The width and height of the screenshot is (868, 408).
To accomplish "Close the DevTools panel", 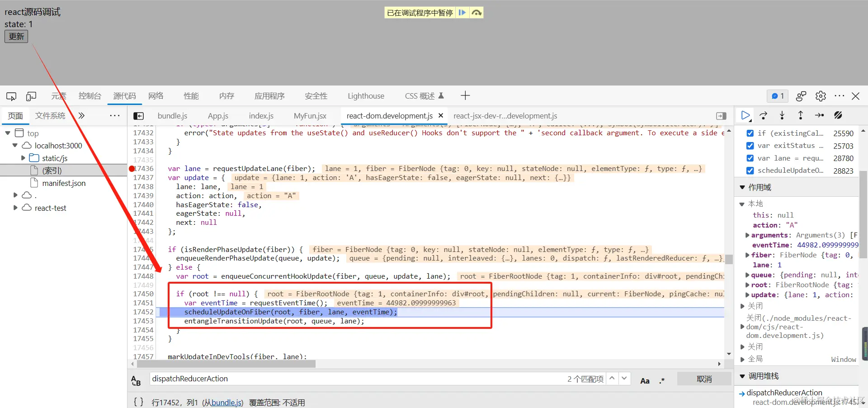I will [855, 96].
